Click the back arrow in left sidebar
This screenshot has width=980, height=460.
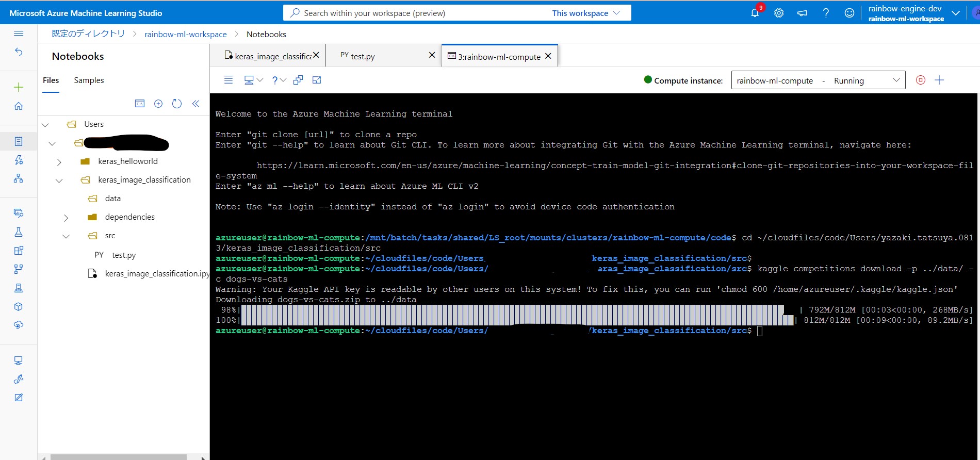19,52
